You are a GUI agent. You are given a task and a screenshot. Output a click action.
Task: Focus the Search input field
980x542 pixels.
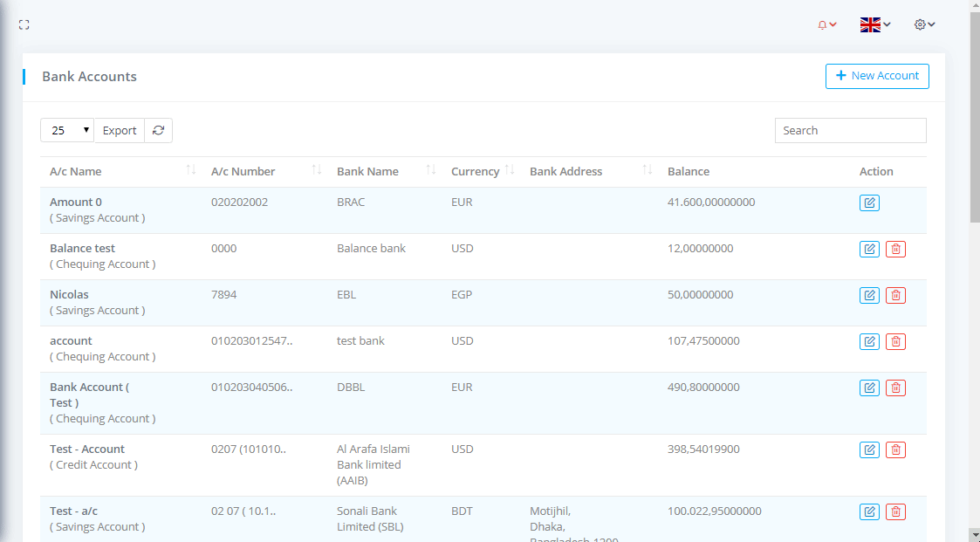coord(850,131)
